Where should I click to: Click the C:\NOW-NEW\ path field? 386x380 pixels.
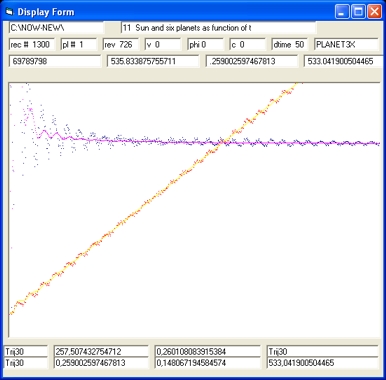pyautogui.click(x=56, y=28)
